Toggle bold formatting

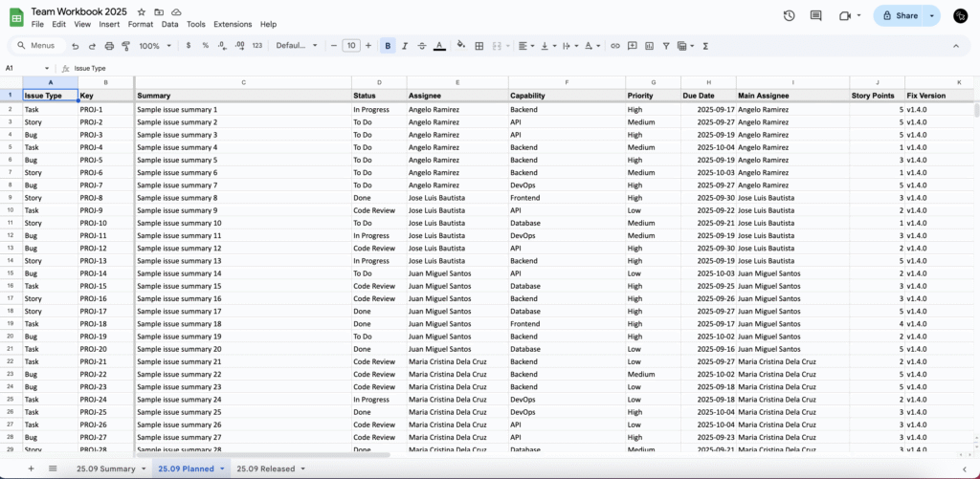pyautogui.click(x=388, y=46)
